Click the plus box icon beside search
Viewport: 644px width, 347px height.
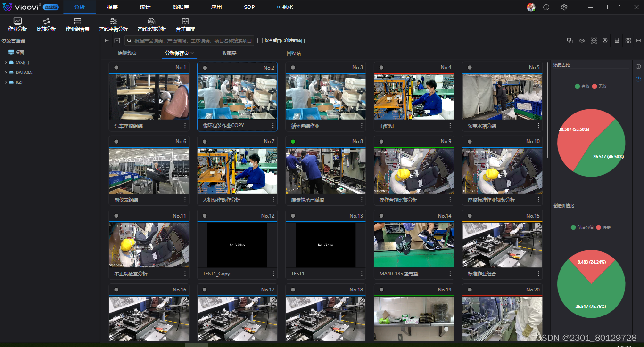coord(117,40)
